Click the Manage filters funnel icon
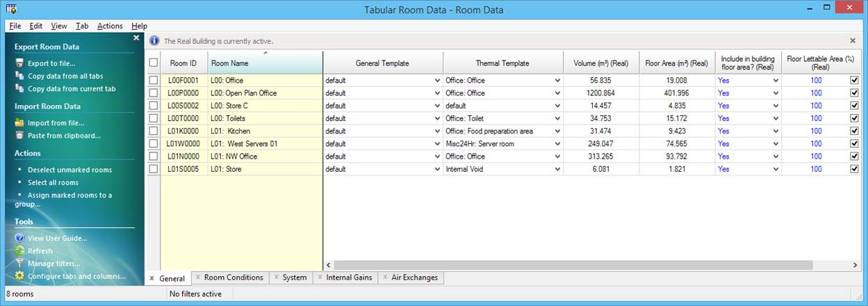This screenshot has height=306, width=868. [19, 263]
